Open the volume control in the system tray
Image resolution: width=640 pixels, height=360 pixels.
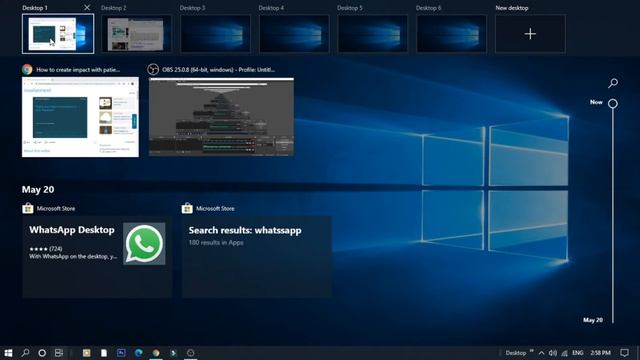553,353
